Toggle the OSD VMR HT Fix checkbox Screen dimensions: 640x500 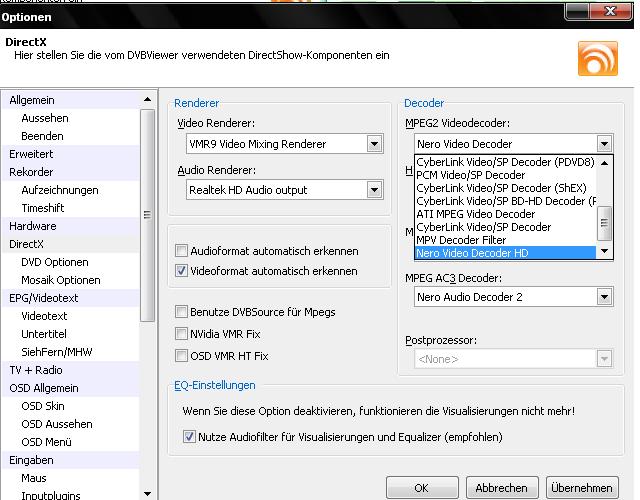(181, 356)
